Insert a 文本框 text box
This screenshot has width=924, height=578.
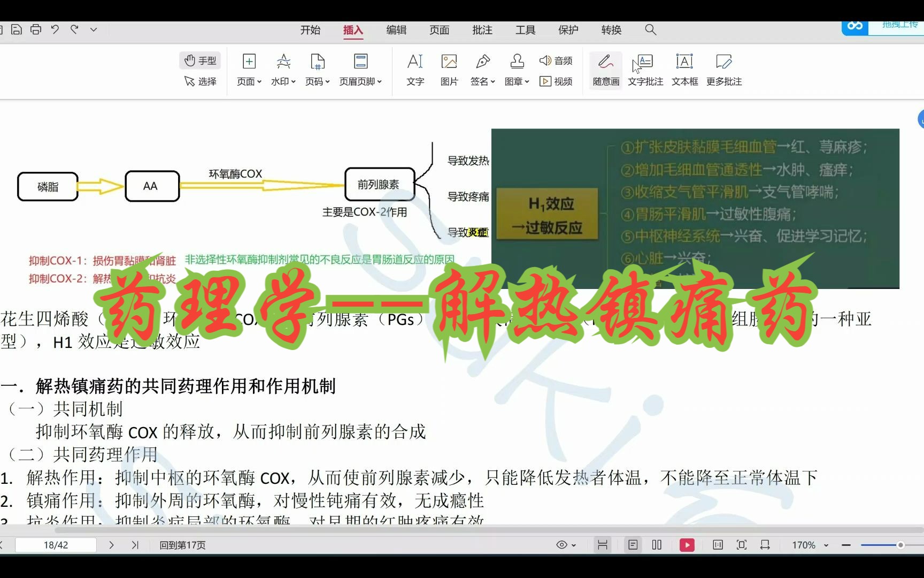coord(684,70)
